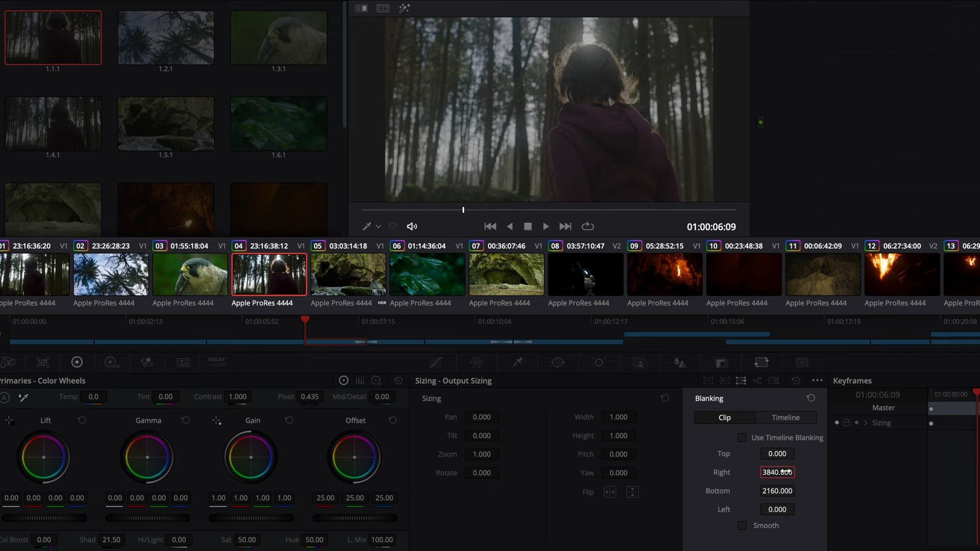Enable the Use Timeline Blanking checkbox
Viewport: 980px width, 551px height.
click(742, 437)
